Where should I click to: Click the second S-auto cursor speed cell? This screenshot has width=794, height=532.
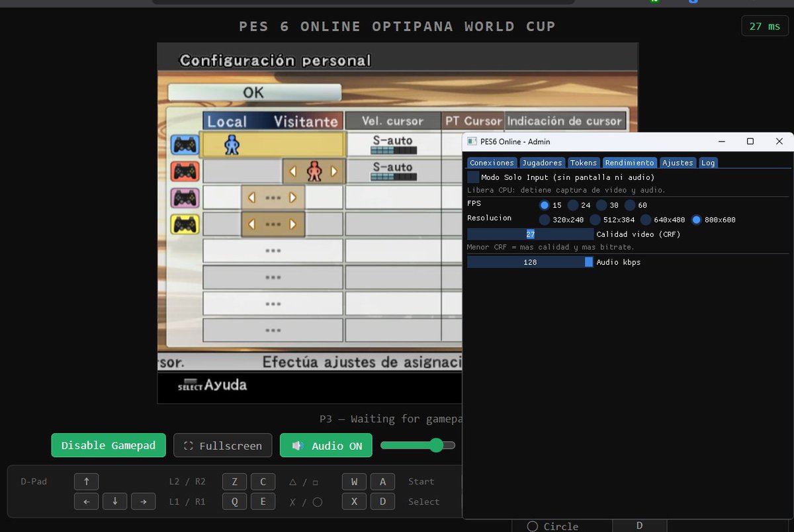tap(393, 171)
